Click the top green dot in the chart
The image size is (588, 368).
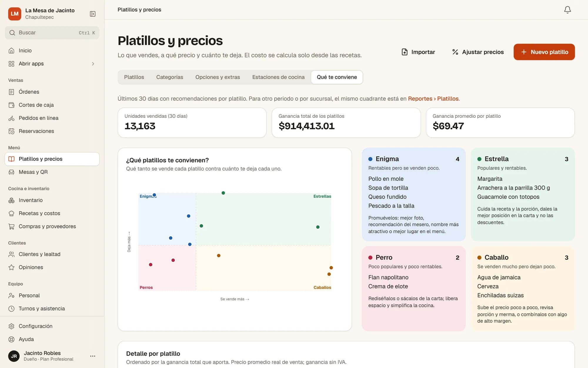tap(223, 193)
